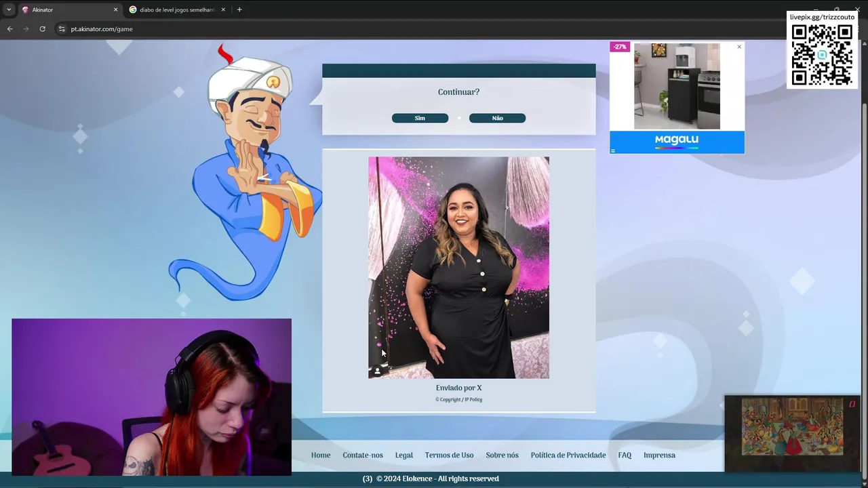Reload the Akinator page

42,29
